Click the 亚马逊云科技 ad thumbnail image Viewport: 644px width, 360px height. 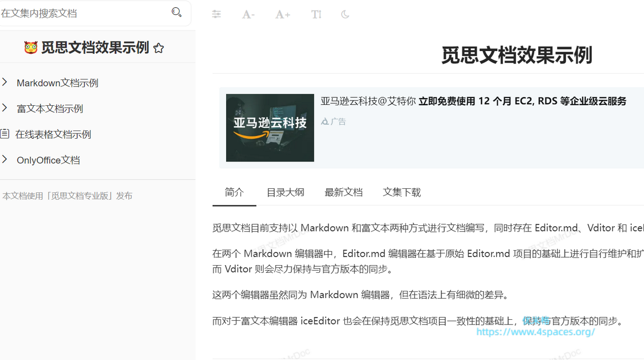tap(270, 128)
